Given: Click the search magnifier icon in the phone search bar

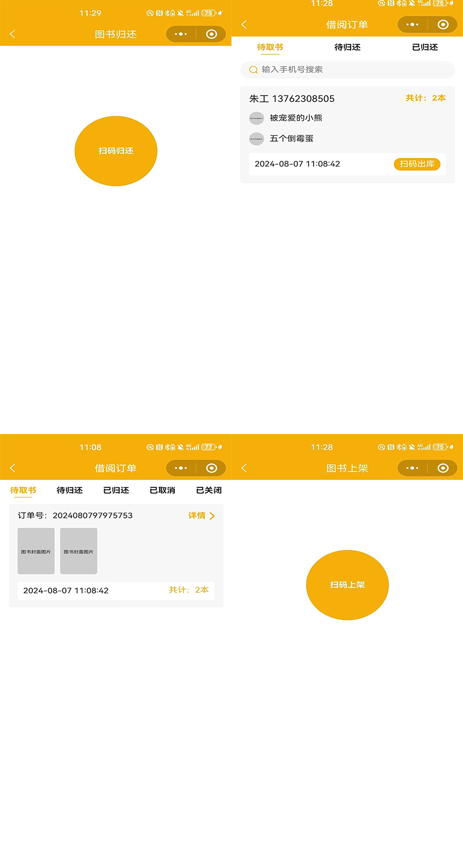Looking at the screenshot, I should (253, 69).
